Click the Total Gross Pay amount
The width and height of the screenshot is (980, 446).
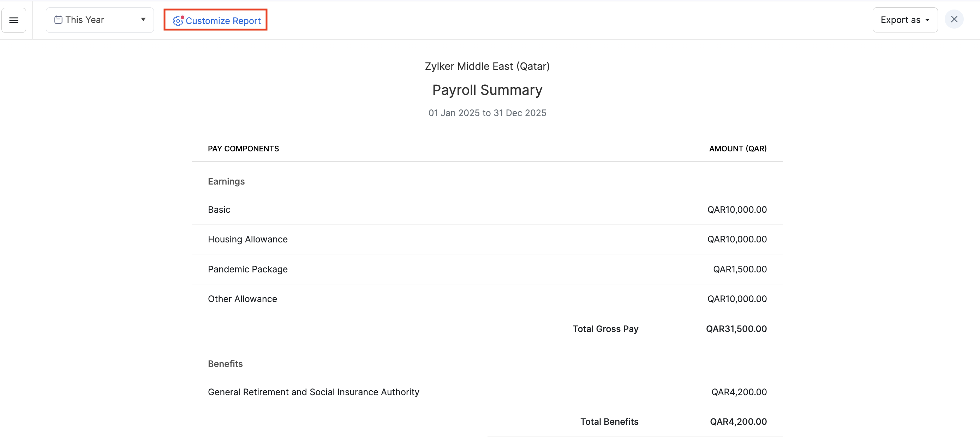point(736,329)
